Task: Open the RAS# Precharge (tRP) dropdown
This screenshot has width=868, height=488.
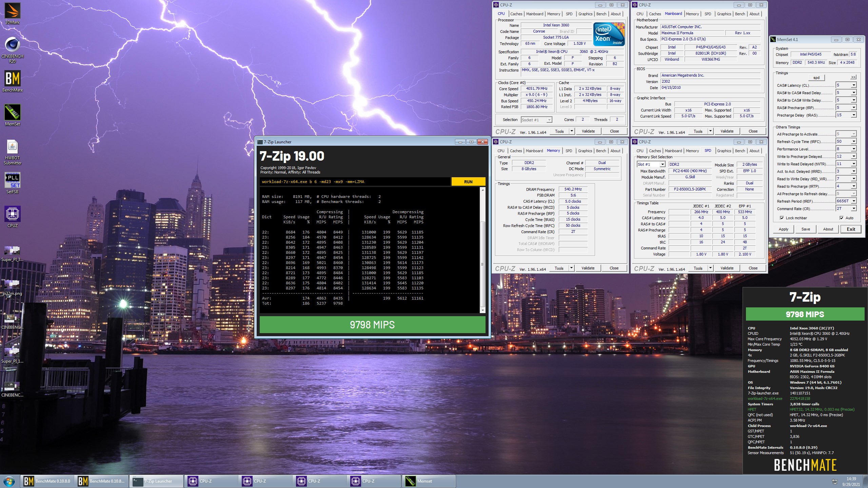Action: point(854,107)
